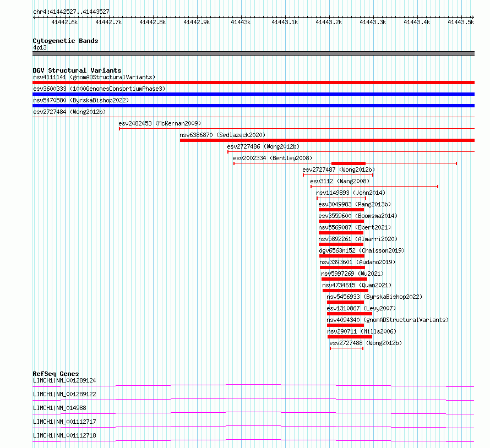Click the thick red bar for nsv6386870
The width and height of the screenshot is (490, 448).
click(327, 140)
